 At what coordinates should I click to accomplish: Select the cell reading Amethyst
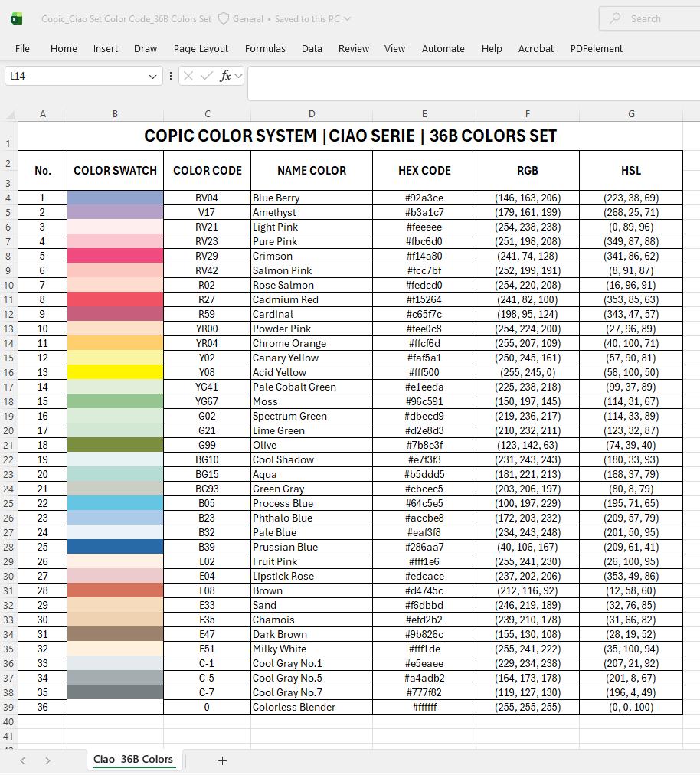tap(312, 213)
